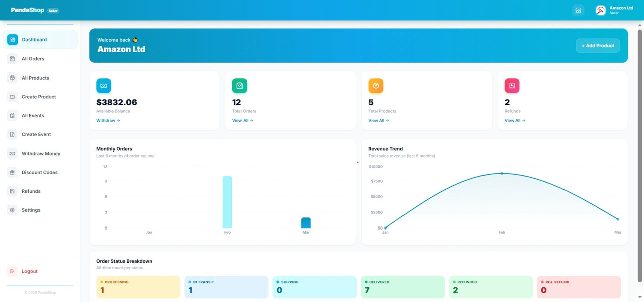This screenshot has height=302, width=644.
Task: Click the + Add Product button
Action: (598, 46)
